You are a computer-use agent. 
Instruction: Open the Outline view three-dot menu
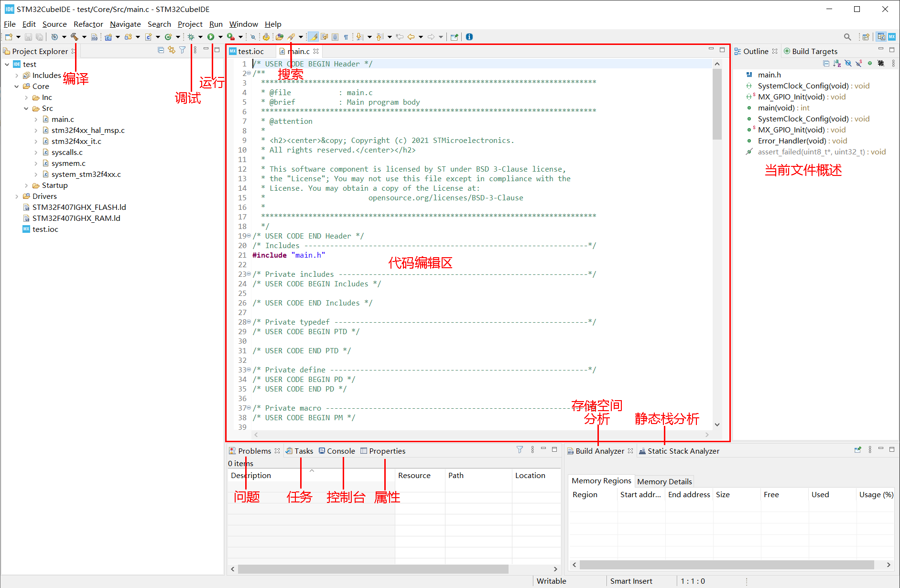[x=893, y=63]
